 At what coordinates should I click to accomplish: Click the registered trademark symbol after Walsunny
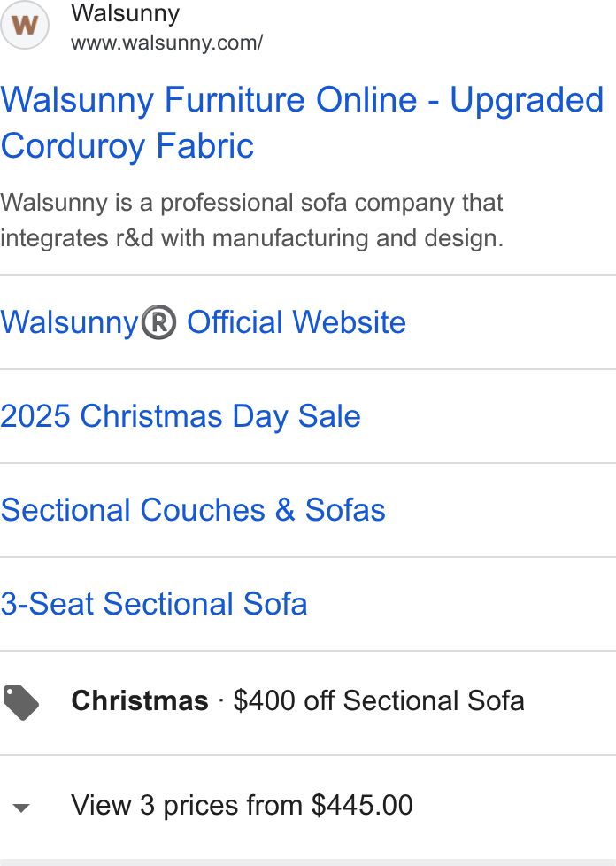[159, 322]
